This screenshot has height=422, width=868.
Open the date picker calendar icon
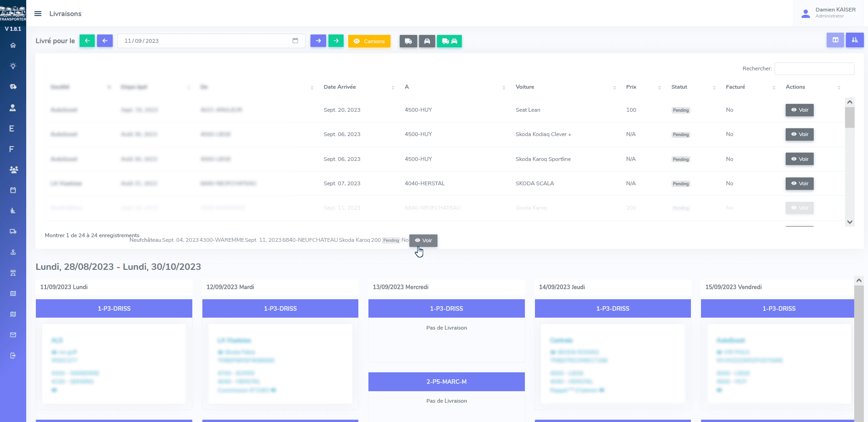point(295,41)
